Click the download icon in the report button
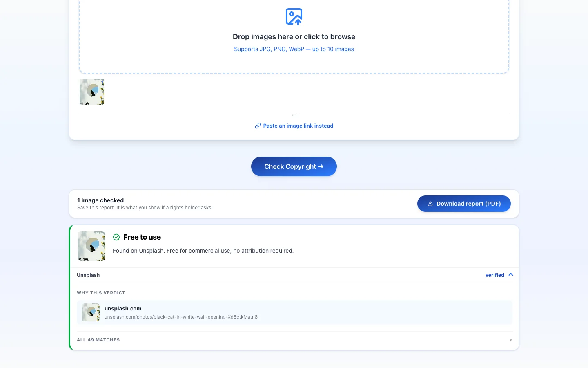 (x=430, y=204)
